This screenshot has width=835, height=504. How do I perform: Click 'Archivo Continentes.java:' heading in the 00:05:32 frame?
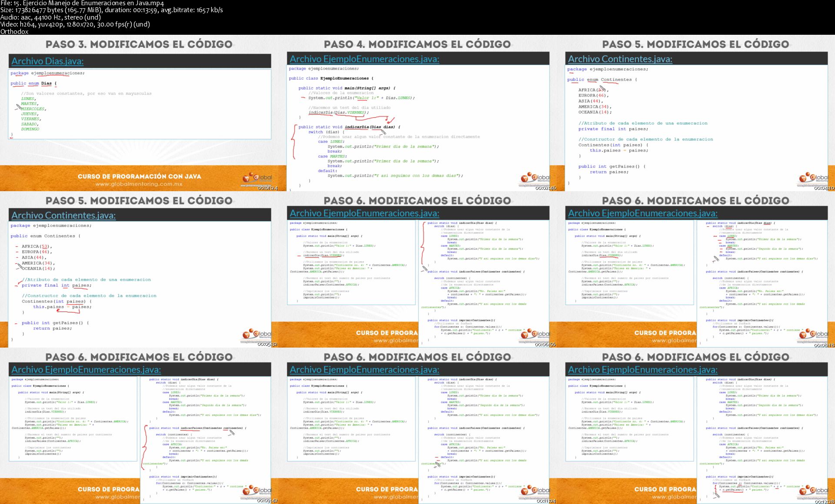tap(63, 216)
